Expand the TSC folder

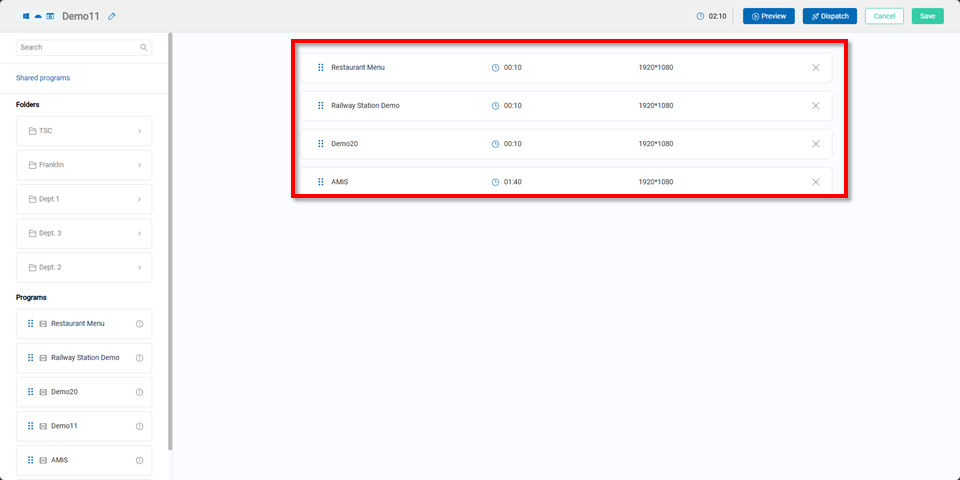tap(139, 131)
